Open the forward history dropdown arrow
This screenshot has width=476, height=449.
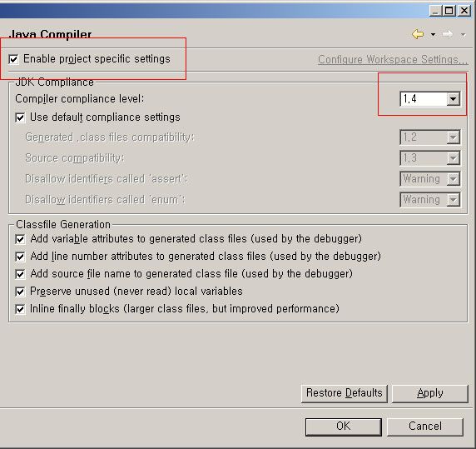[x=463, y=35]
